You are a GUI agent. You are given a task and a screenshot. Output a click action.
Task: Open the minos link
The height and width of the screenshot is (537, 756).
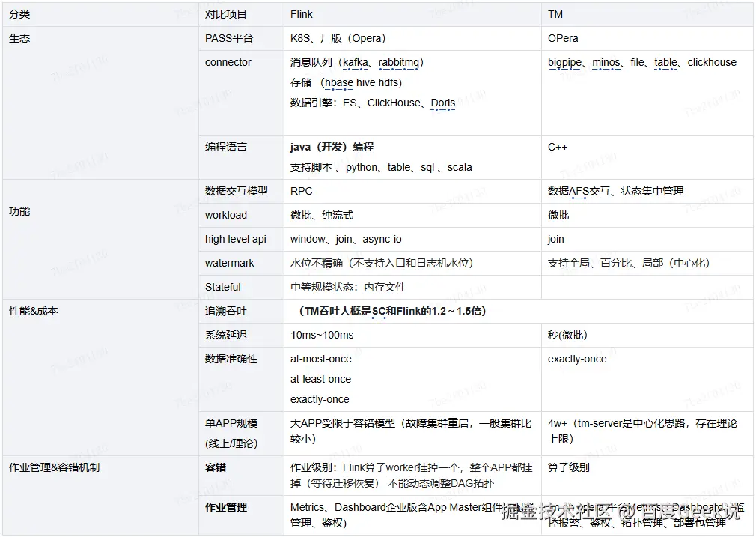tap(606, 62)
